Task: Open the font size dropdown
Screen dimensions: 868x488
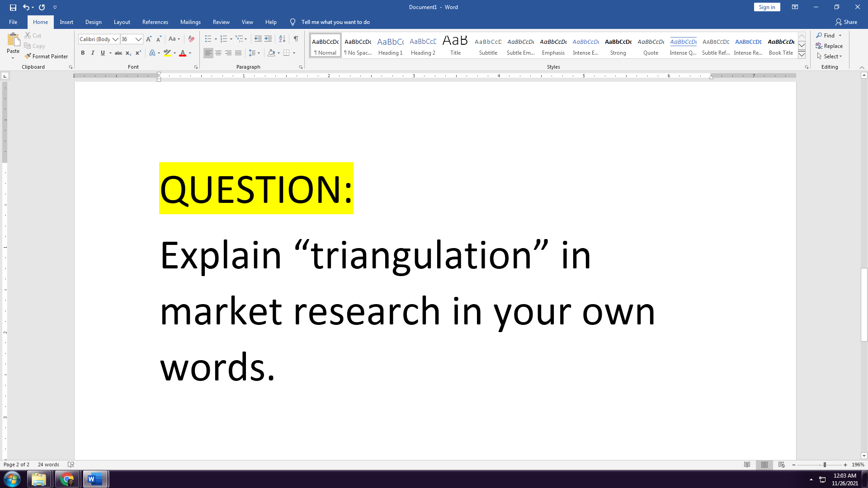Action: [138, 39]
